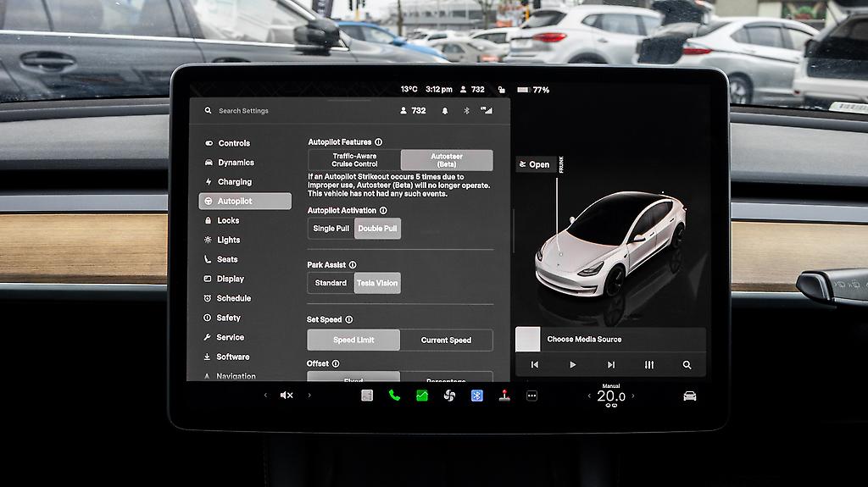Viewport: 868px width, 487px height.
Task: Open the more apps ellipsis
Action: tap(531, 396)
